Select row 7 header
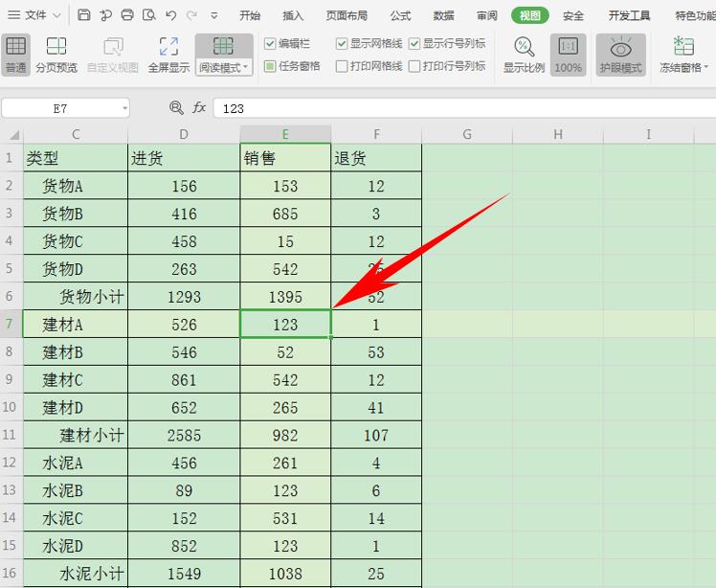Viewport: 716px width, 588px height. [10, 324]
